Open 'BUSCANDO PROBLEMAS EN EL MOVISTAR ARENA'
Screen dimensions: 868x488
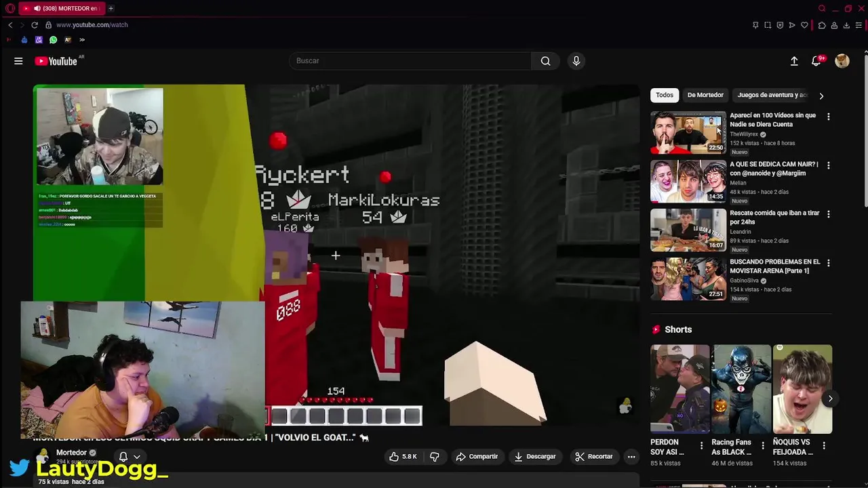(775, 266)
